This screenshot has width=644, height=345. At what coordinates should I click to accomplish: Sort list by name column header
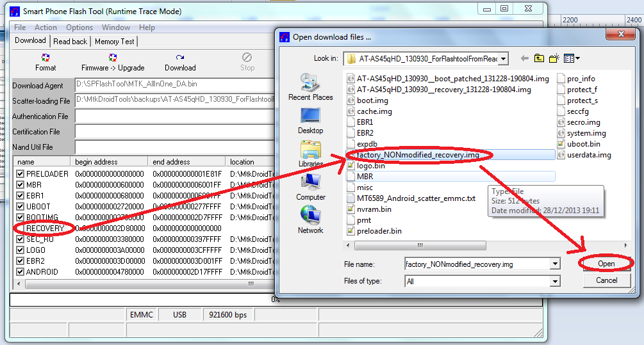point(42,162)
